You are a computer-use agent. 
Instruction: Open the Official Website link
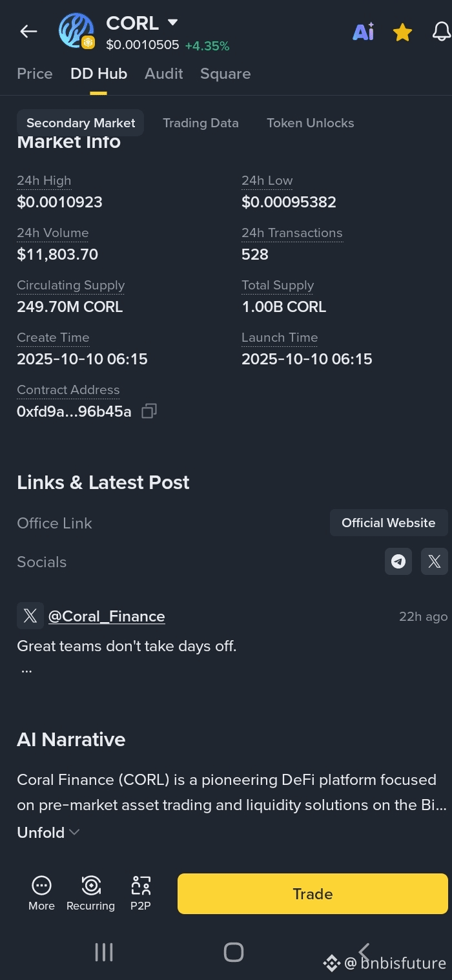389,523
